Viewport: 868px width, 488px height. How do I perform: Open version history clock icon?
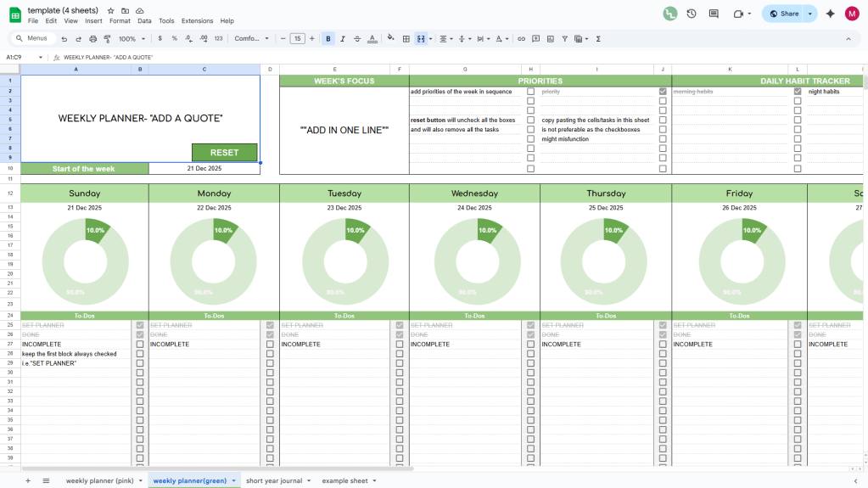[x=692, y=14]
